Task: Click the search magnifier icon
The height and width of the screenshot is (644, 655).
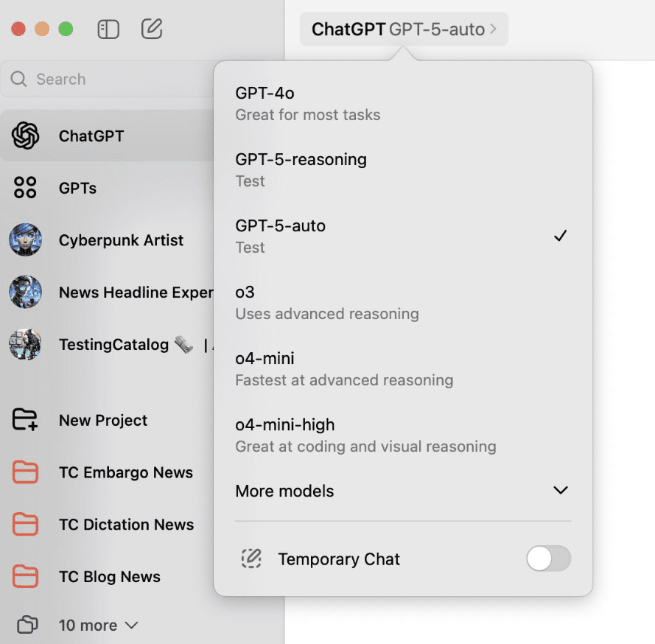Action: click(x=18, y=79)
